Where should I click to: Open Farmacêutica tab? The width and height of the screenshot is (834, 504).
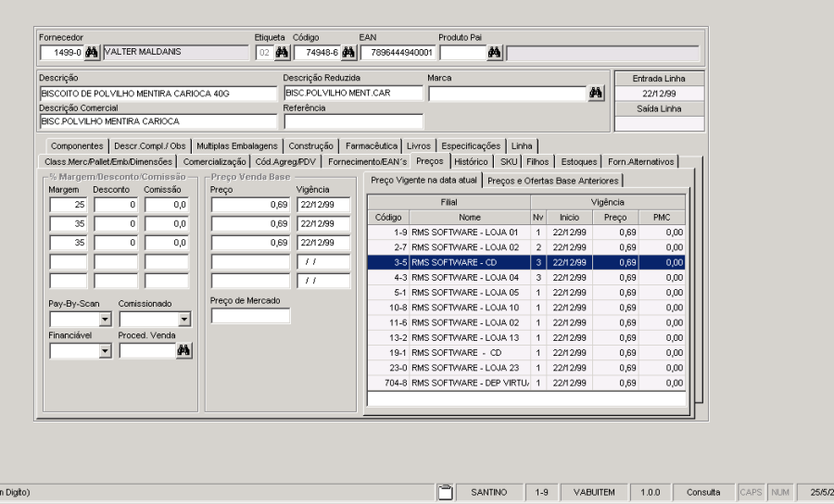372,146
